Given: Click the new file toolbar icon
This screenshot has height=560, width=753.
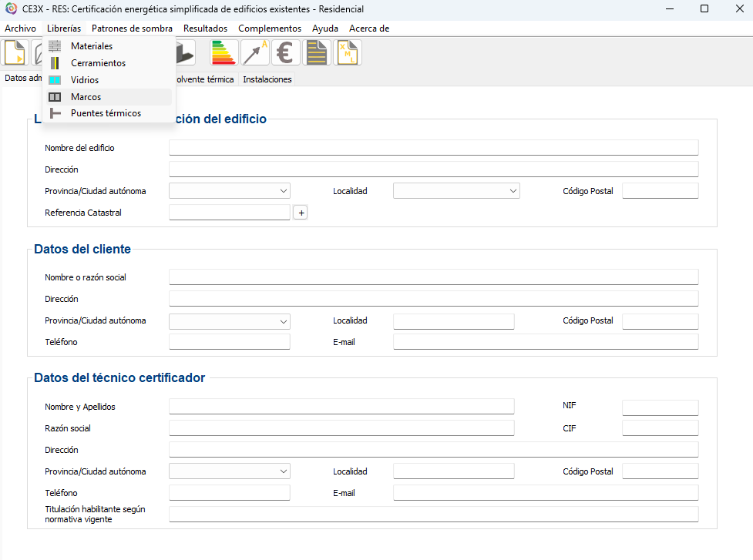Looking at the screenshot, I should [x=15, y=52].
